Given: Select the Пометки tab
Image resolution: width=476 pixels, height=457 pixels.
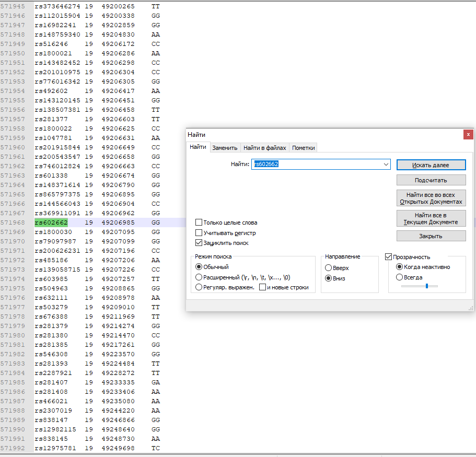Looking at the screenshot, I should [303, 148].
